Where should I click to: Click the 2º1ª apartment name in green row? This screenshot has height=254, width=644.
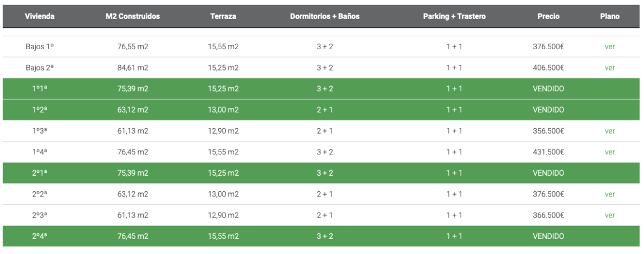point(40,173)
